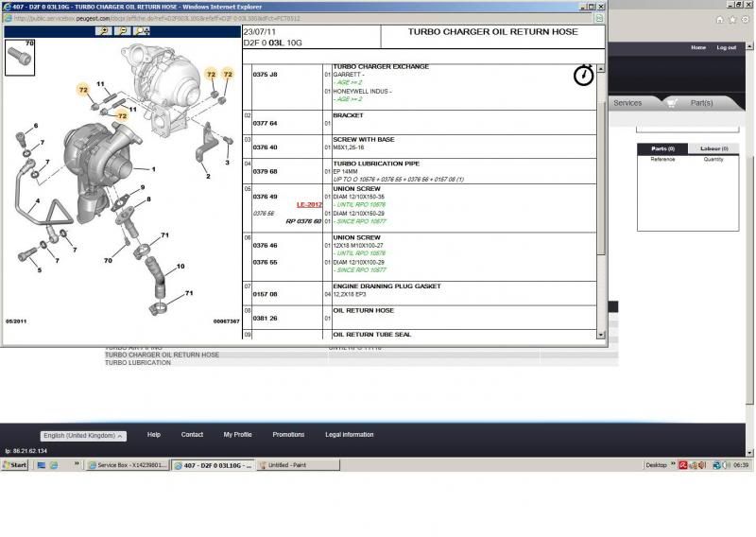Select the TURBO LUBRICATION row in the background list
The height and width of the screenshot is (537, 756).
pos(361,363)
